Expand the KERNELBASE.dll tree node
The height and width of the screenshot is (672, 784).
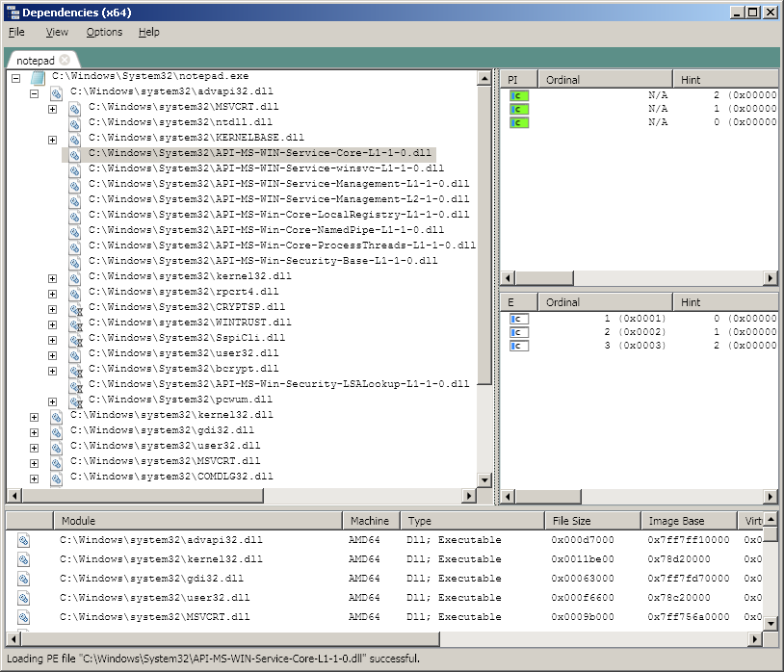[x=53, y=140]
